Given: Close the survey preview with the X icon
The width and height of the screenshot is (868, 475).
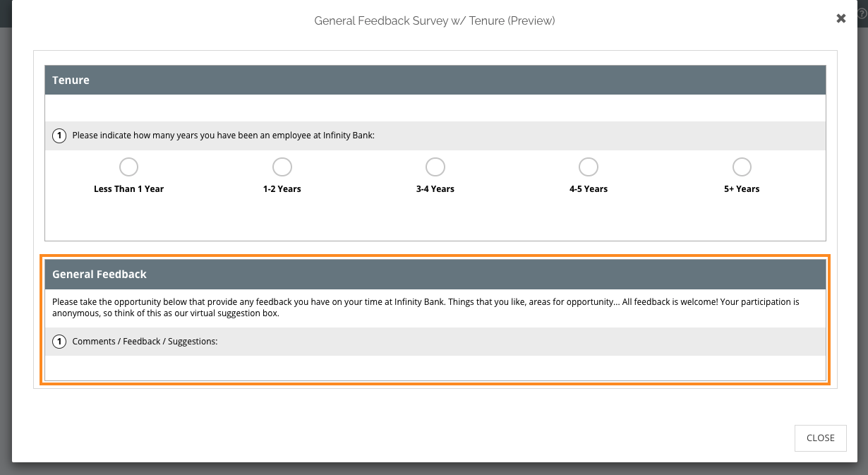Looking at the screenshot, I should pyautogui.click(x=841, y=19).
